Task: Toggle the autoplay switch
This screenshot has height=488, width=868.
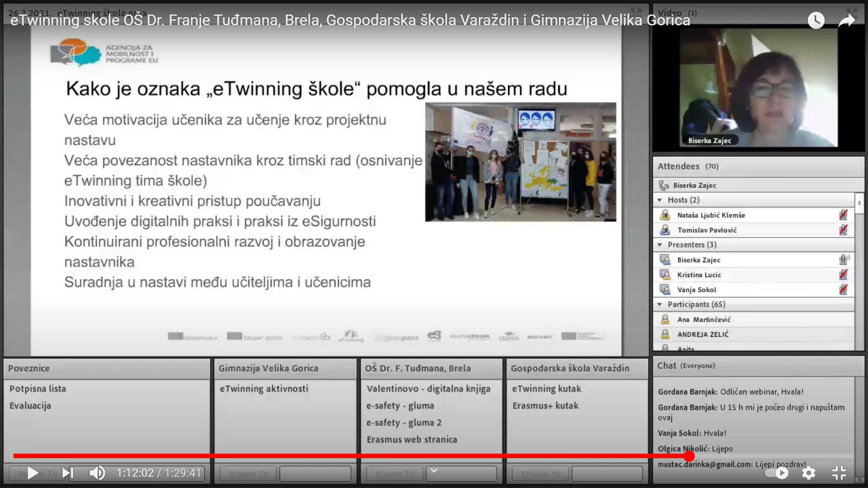Action: [776, 473]
